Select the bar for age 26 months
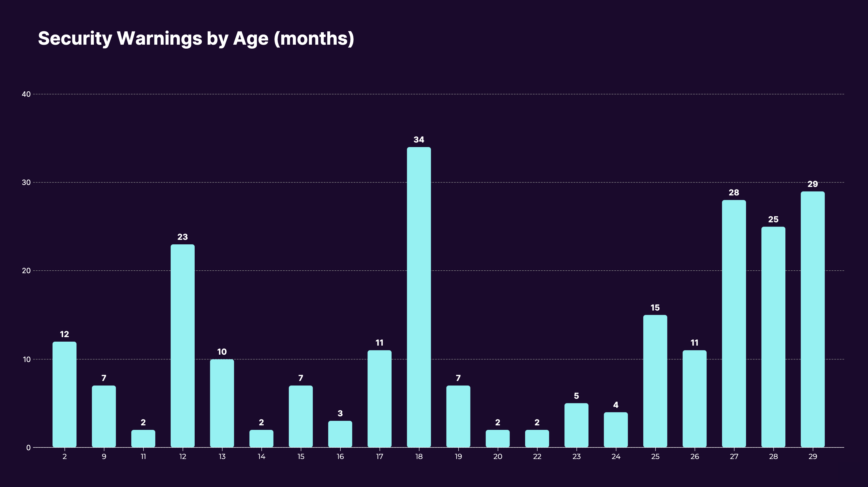The height and width of the screenshot is (487, 868). [x=694, y=399]
